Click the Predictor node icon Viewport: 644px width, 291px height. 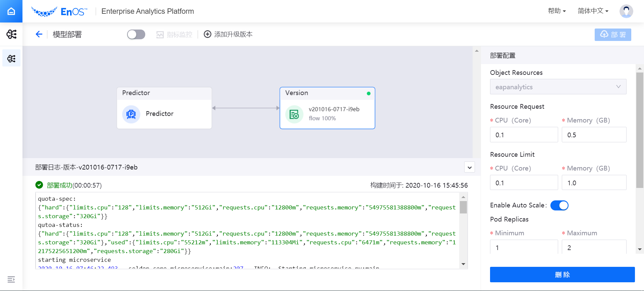pyautogui.click(x=131, y=114)
